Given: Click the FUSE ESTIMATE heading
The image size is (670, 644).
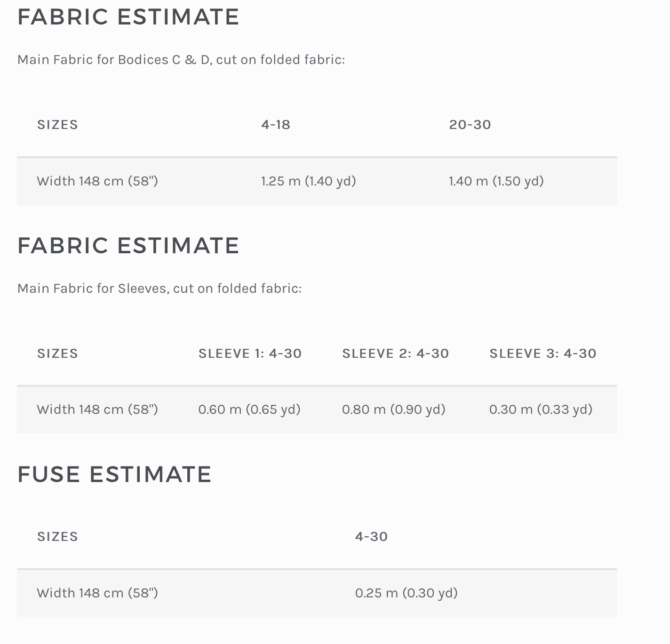Looking at the screenshot, I should coord(114,475).
